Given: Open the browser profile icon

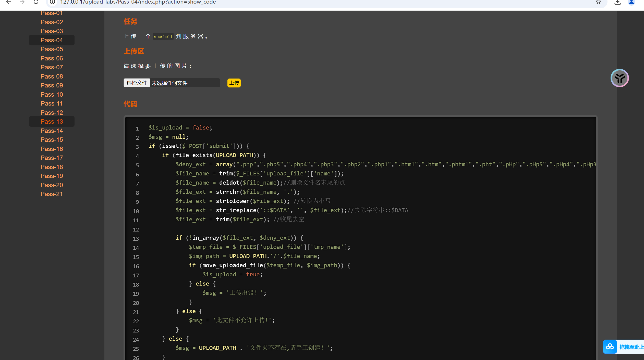Looking at the screenshot, I should pos(631,2).
